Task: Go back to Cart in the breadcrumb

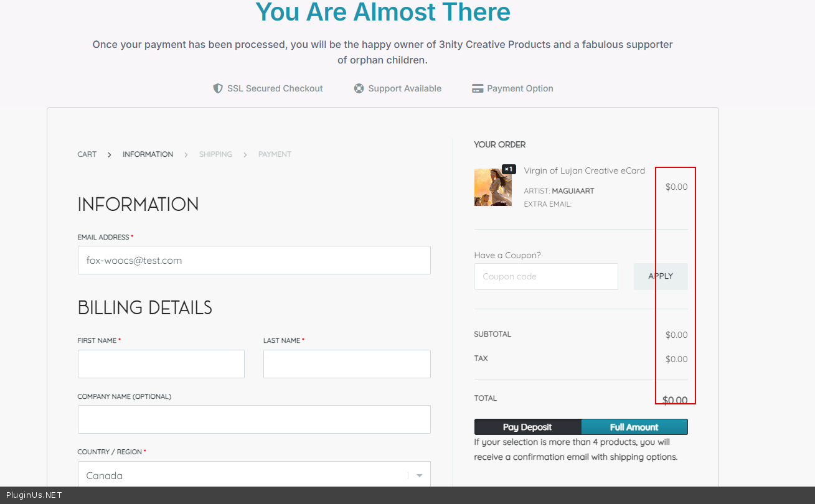Action: pos(87,154)
